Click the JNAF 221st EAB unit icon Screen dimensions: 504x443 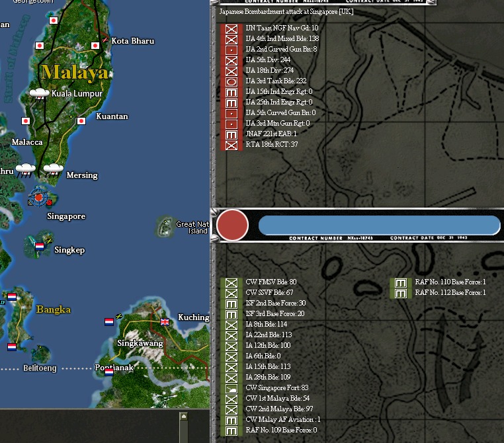(x=231, y=135)
